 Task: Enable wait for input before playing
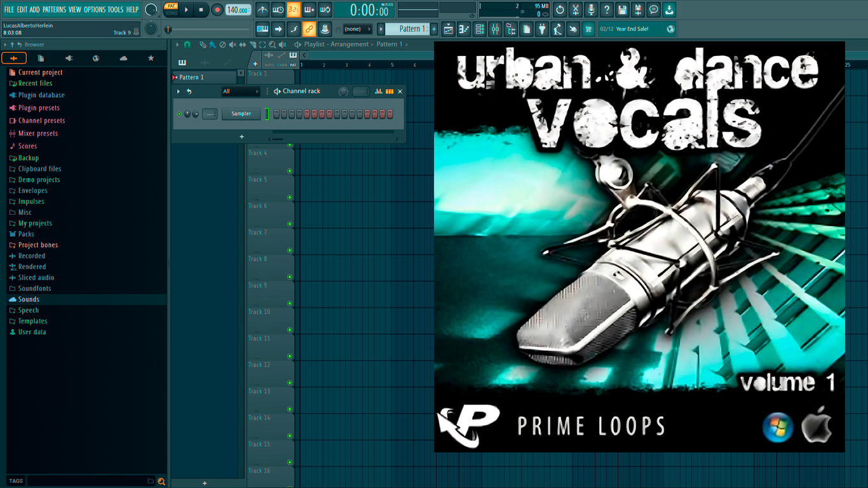(278, 10)
